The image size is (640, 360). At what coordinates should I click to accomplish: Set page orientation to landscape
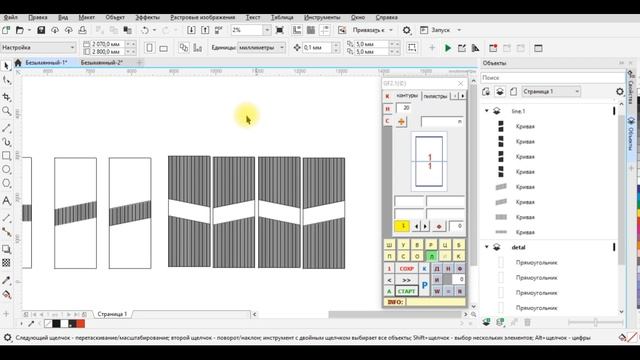click(163, 48)
